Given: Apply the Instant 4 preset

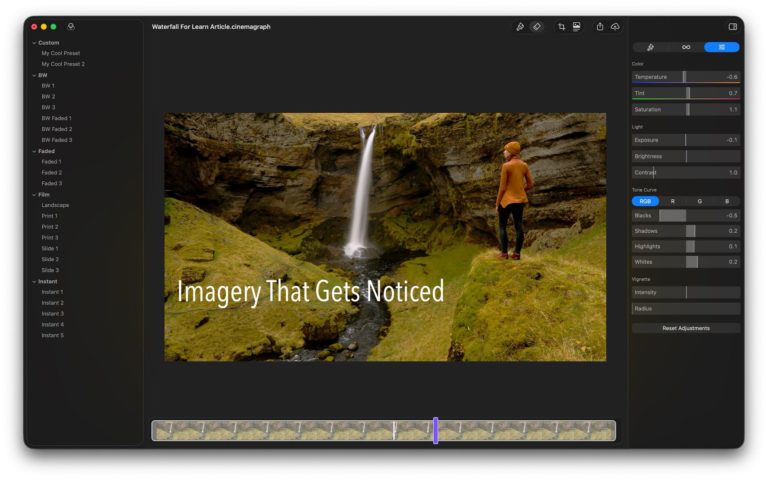Looking at the screenshot, I should pyautogui.click(x=52, y=325).
